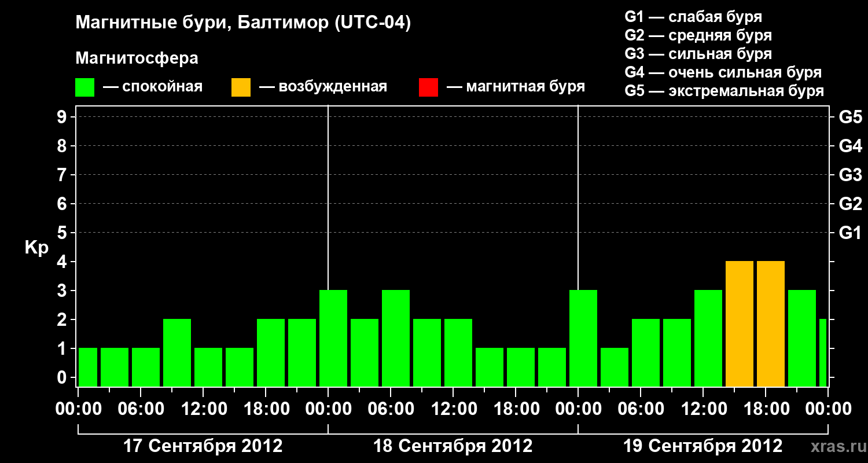
Task: Click the '06:00' time label of 17 Сентября
Action: click(x=140, y=409)
